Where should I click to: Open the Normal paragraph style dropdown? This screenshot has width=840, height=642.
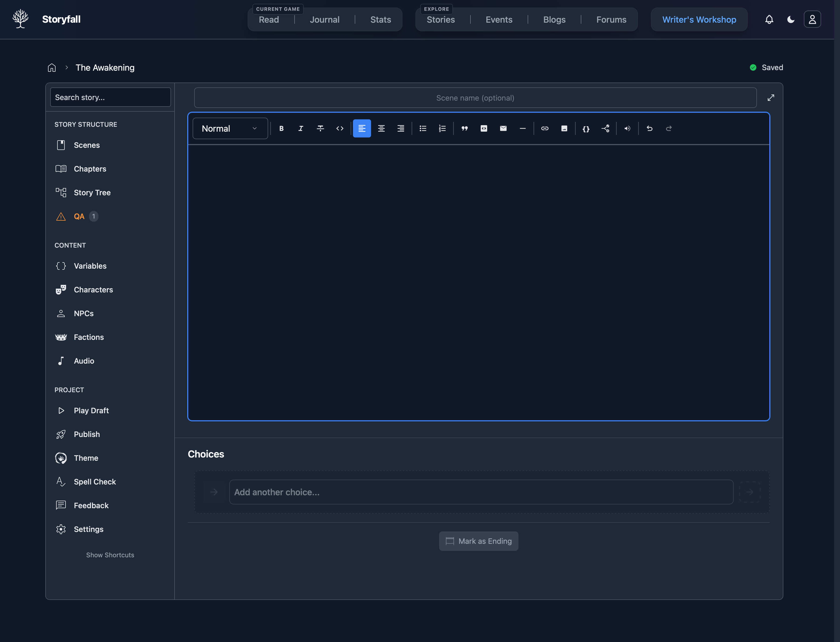tap(230, 128)
